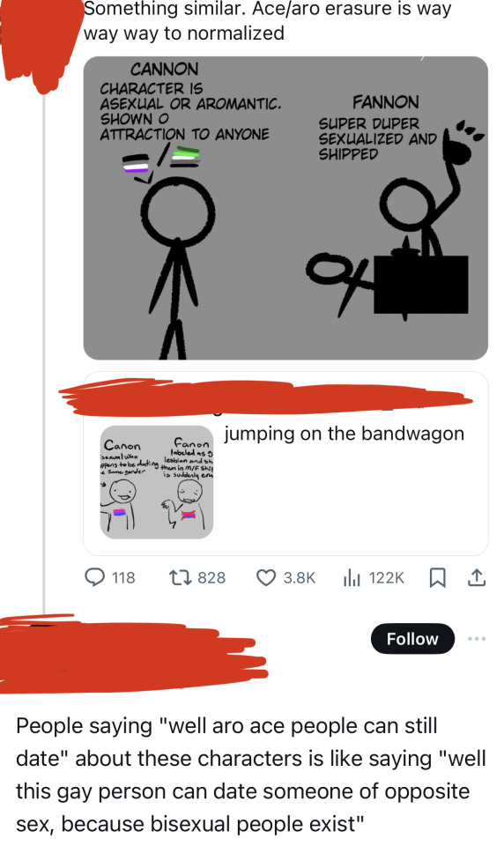Screen dimensions: 504x846
Task: Share the post via upload arrow icon
Action: (x=476, y=578)
